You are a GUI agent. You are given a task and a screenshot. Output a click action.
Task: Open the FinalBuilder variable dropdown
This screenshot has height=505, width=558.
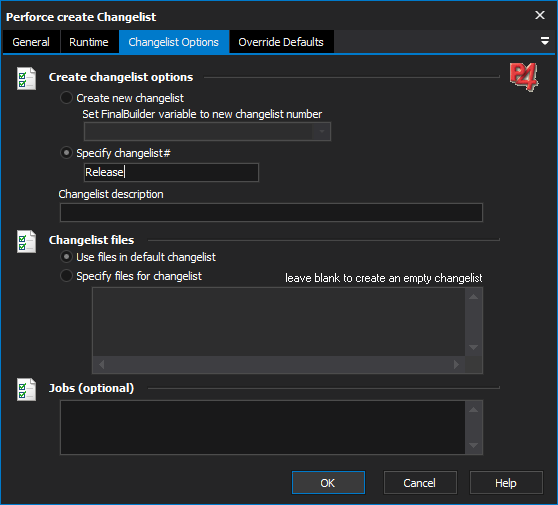[321, 131]
